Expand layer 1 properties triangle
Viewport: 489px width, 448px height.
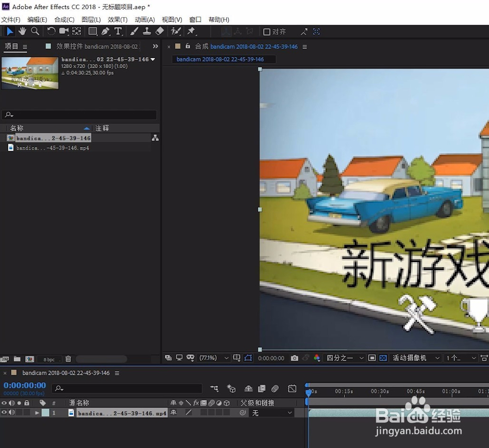pyautogui.click(x=37, y=413)
